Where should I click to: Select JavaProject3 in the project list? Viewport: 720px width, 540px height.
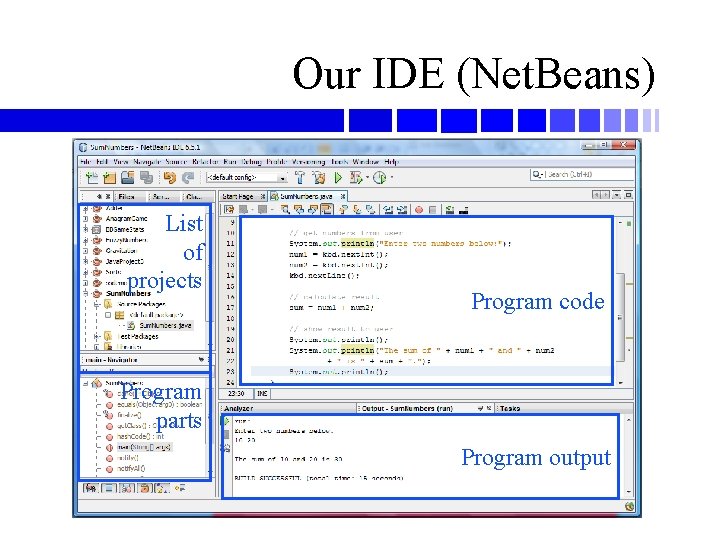124,261
